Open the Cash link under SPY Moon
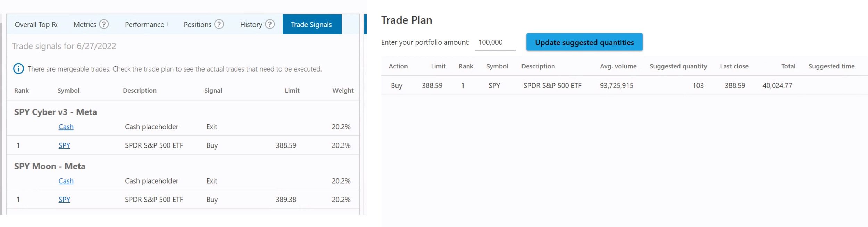This screenshot has height=227, width=868. coord(66,181)
